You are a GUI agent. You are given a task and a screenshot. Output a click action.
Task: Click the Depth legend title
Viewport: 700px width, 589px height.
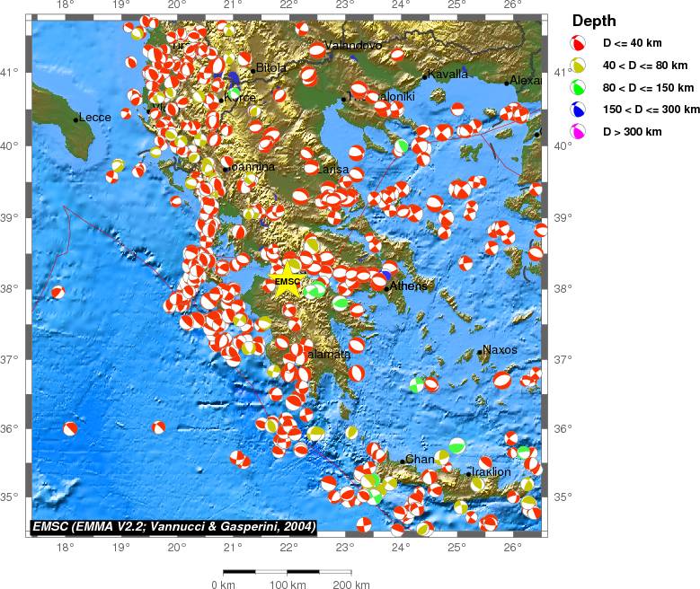click(x=594, y=21)
